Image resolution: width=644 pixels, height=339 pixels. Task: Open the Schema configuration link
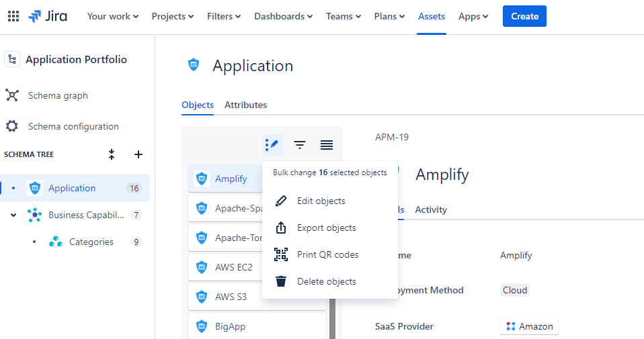73,126
